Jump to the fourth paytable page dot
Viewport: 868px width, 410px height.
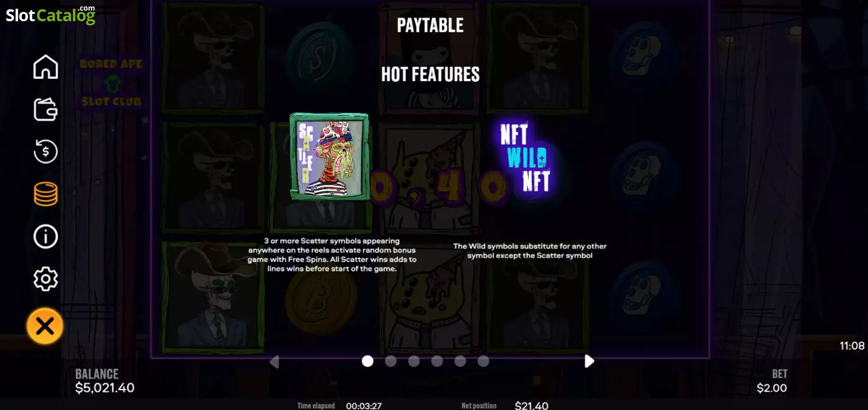coord(437,361)
